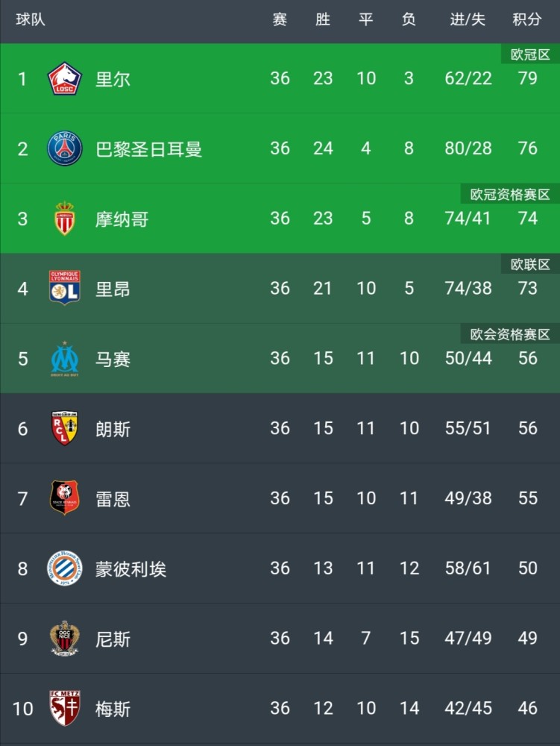The width and height of the screenshot is (560, 746).
Task: Tap the Marseille OM logo
Action: pos(65,359)
